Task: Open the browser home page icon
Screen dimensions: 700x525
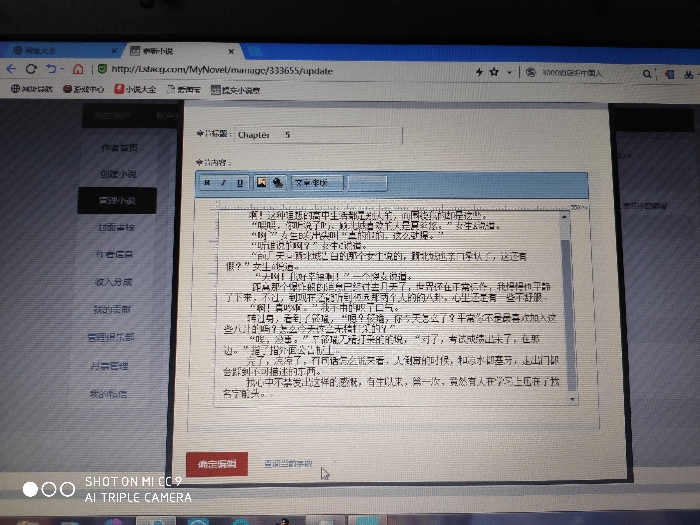Action: 77,69
